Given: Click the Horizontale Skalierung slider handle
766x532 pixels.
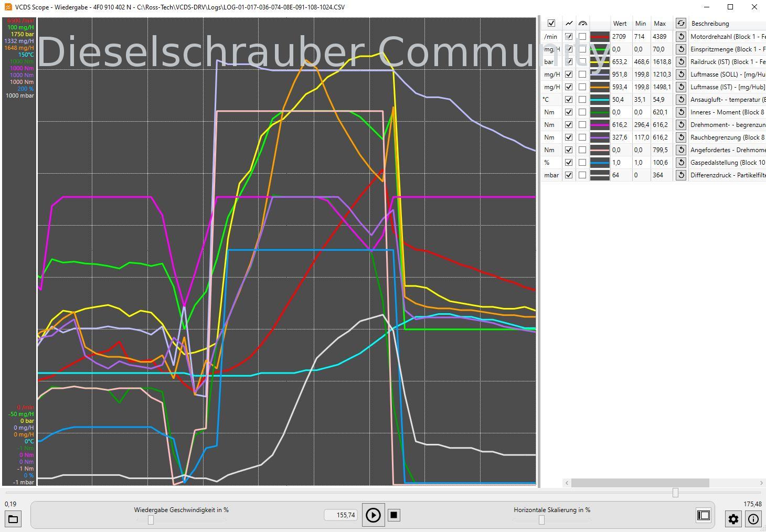Looking at the screenshot, I should [x=541, y=520].
